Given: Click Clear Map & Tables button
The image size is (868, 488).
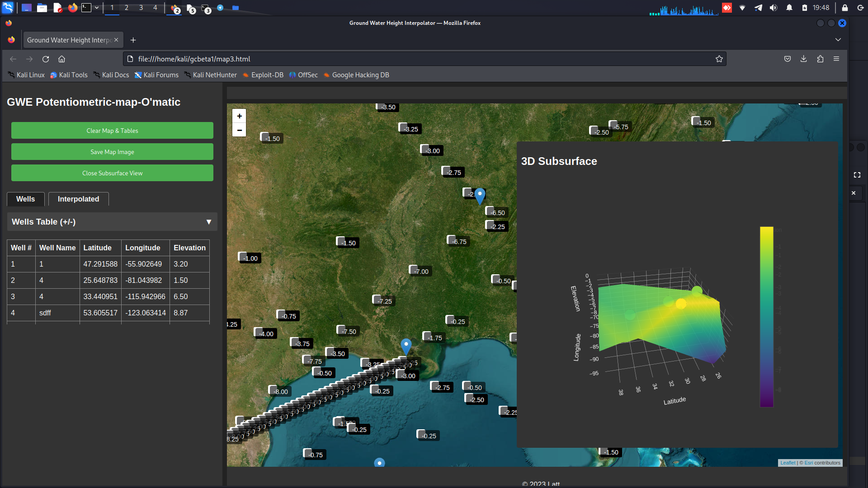Looking at the screenshot, I should (112, 131).
